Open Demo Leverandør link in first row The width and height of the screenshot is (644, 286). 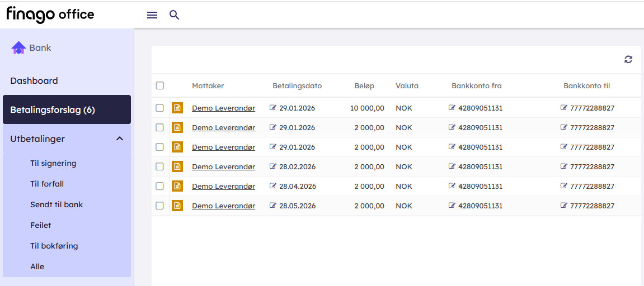point(223,108)
